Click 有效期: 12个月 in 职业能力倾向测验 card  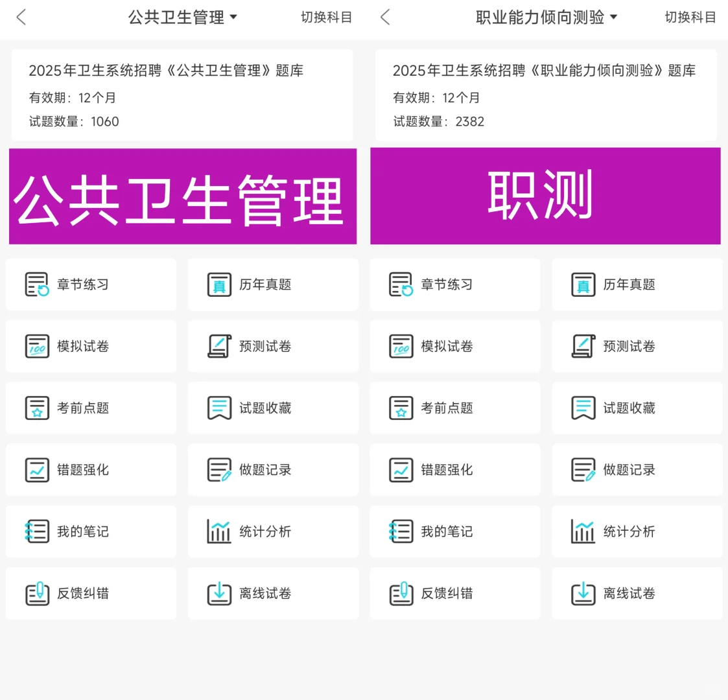(436, 97)
